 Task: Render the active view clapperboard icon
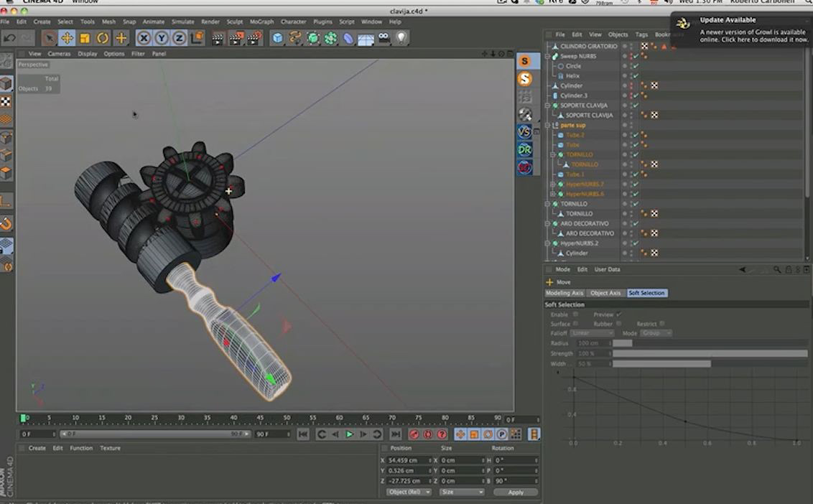(x=218, y=38)
